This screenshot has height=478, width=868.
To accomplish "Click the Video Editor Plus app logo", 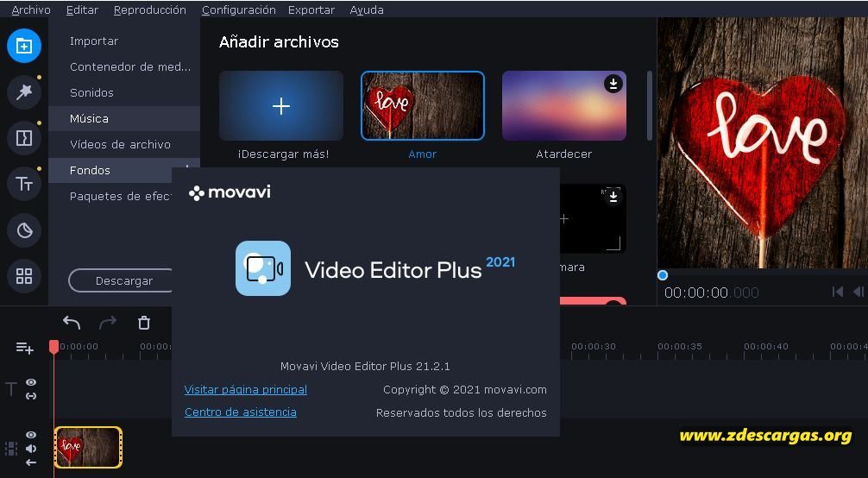I will [263, 268].
